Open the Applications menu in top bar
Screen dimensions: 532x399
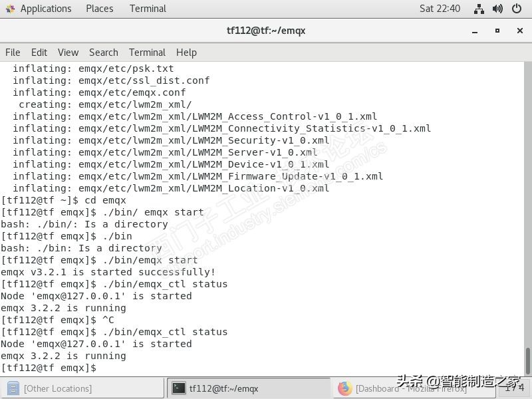tap(46, 9)
